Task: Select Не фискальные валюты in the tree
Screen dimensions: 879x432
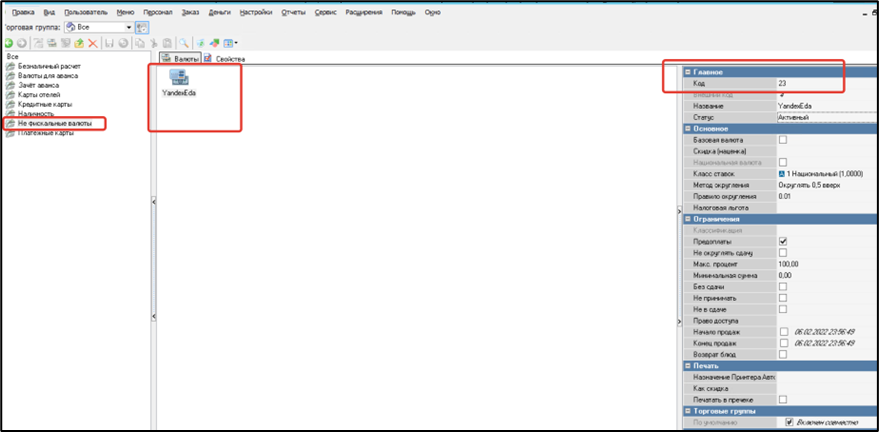Action: click(x=55, y=123)
